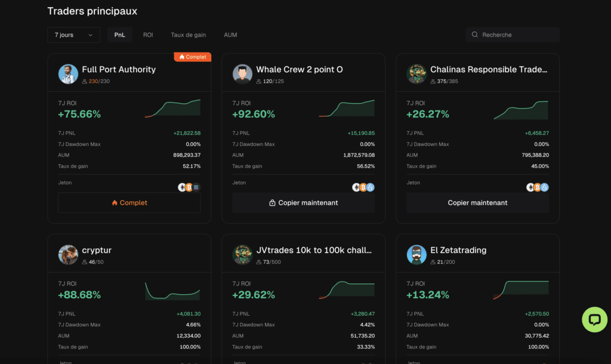Click the Full Port Authority avatar
Image resolution: width=611 pixels, height=364 pixels.
[68, 74]
